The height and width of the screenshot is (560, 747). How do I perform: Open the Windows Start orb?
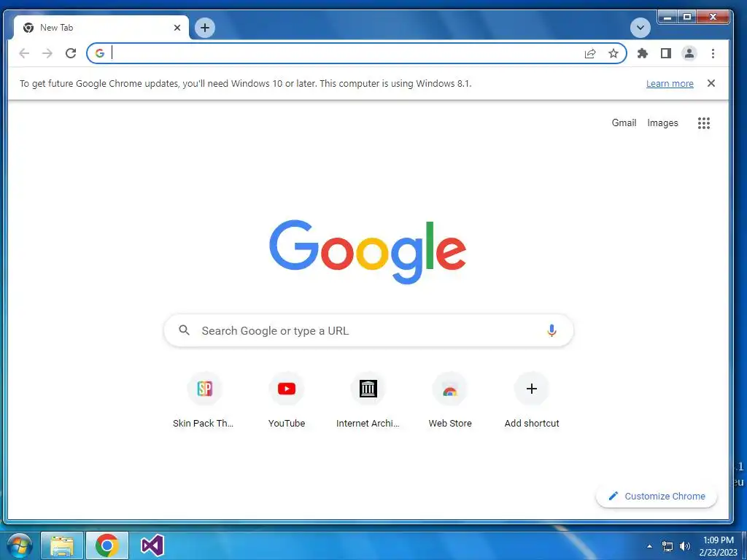pyautogui.click(x=20, y=545)
